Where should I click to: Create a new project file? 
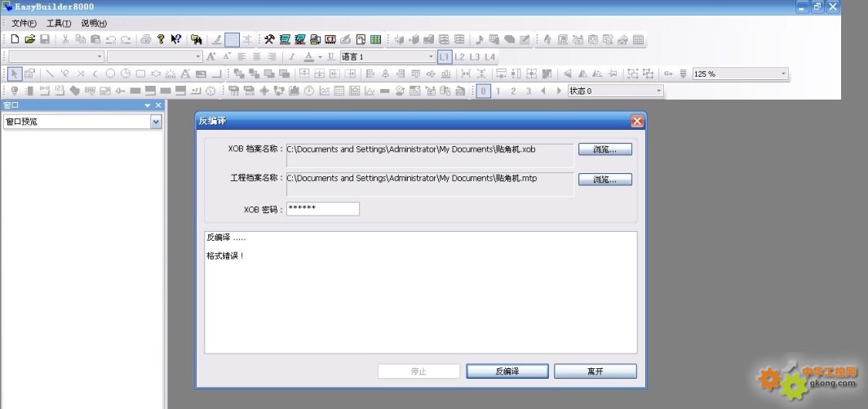15,39
